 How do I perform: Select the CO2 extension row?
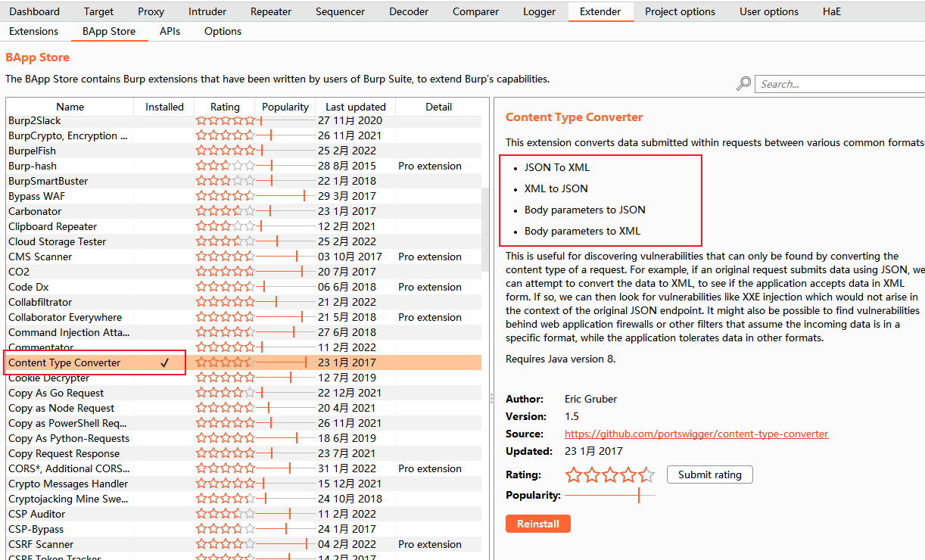244,272
